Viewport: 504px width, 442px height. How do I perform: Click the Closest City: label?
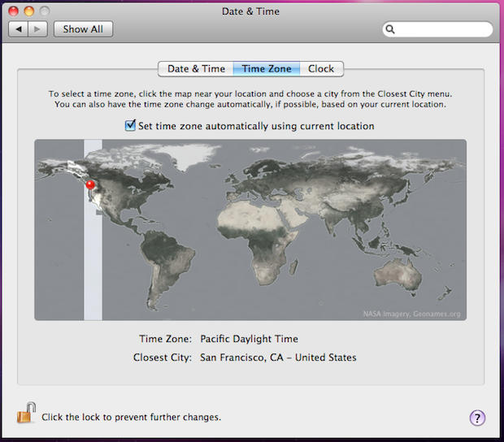coord(163,357)
